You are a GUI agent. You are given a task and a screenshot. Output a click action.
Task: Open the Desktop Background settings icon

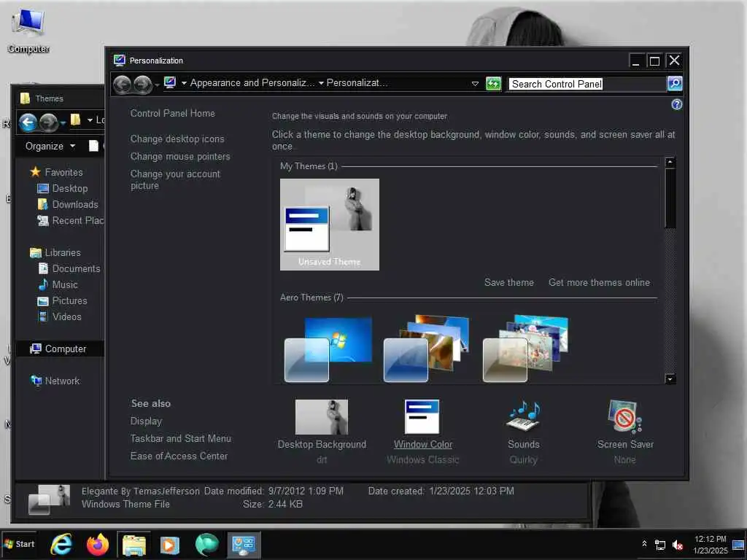coord(322,416)
